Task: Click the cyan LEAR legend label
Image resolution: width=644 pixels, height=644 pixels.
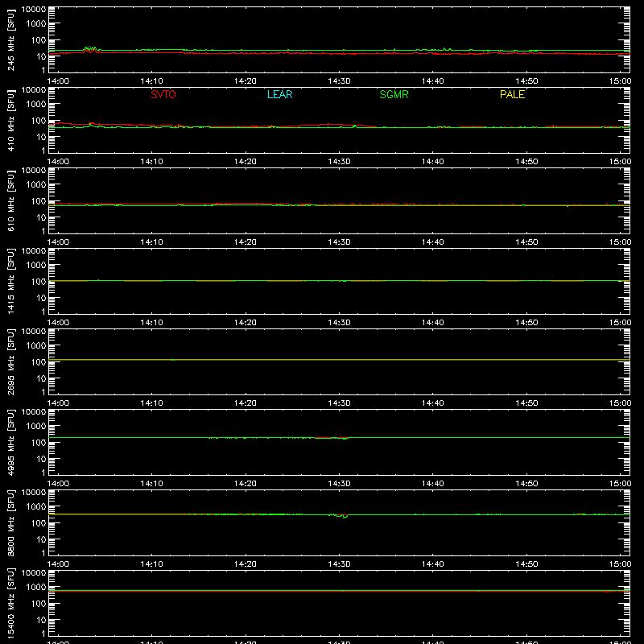Action: [x=279, y=94]
